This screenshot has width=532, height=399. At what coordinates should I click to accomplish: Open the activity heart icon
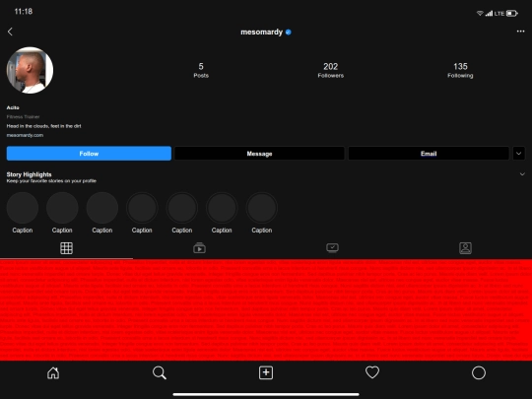tap(372, 372)
